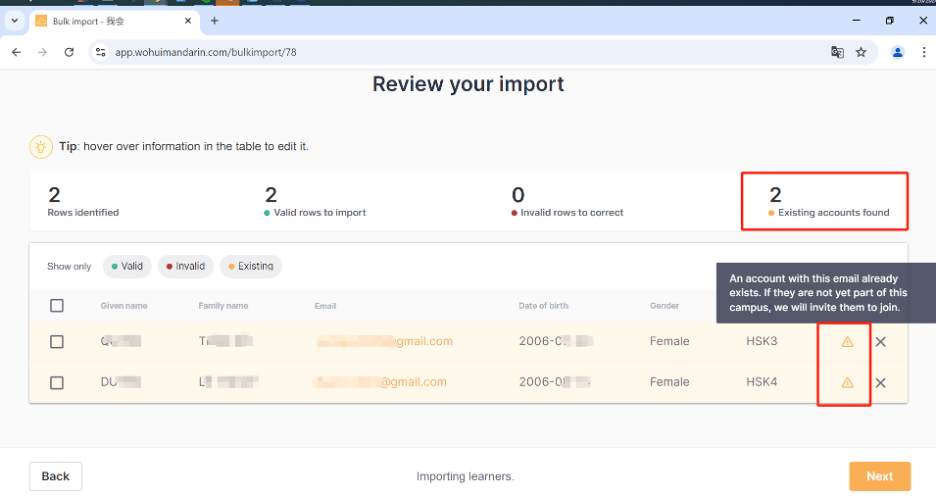Click the warning icon in the HSK3 row
Image resolution: width=936 pixels, height=498 pixels.
coord(847,342)
